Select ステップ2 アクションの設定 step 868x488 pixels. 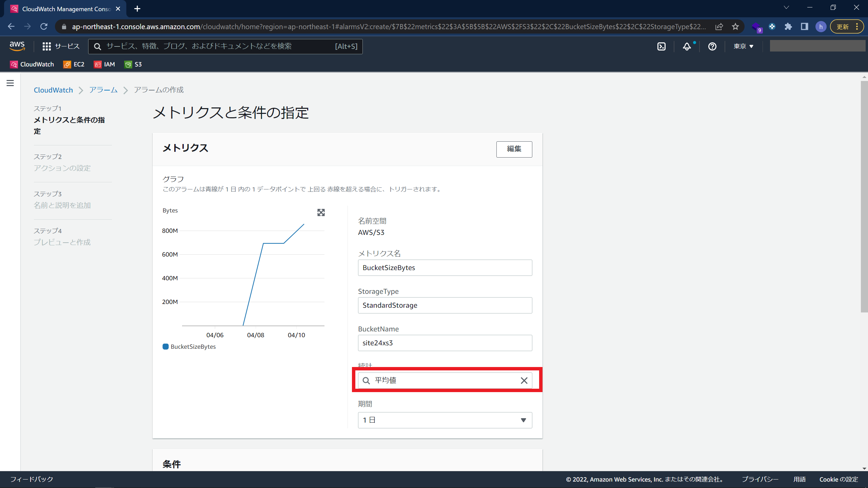click(x=62, y=163)
